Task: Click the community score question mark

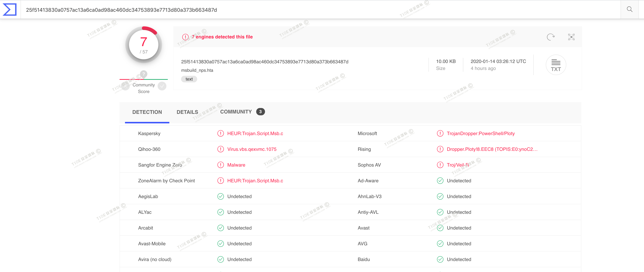Action: [143, 74]
